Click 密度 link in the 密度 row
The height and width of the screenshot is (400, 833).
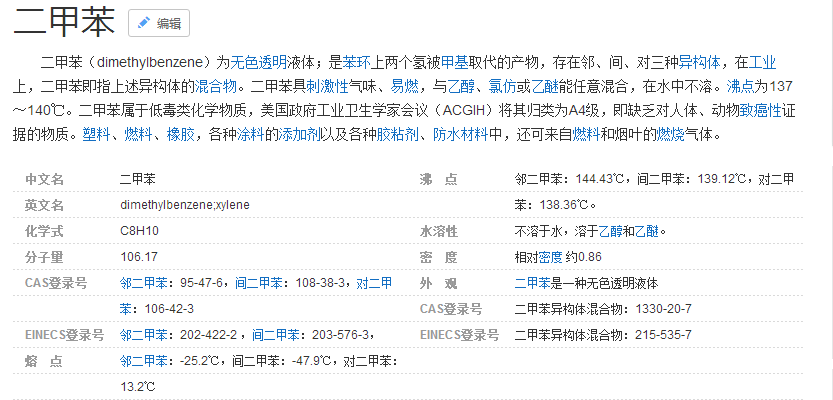pos(550,257)
